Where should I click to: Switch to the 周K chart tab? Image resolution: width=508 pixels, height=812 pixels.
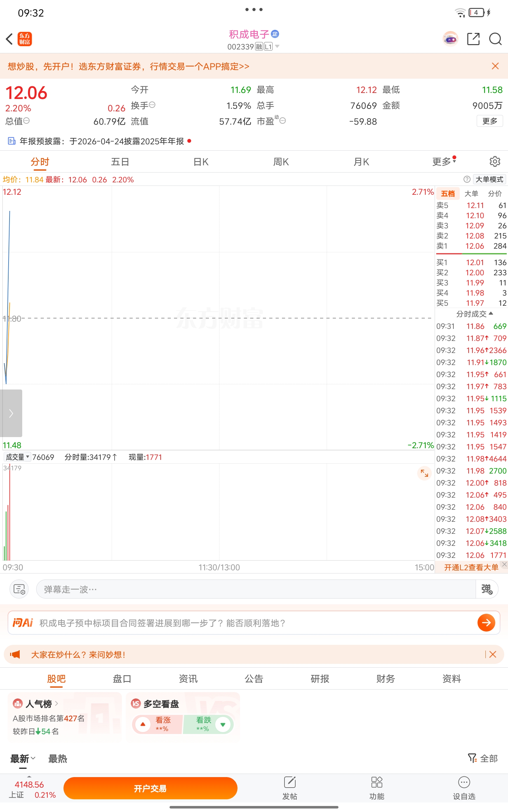(x=281, y=162)
